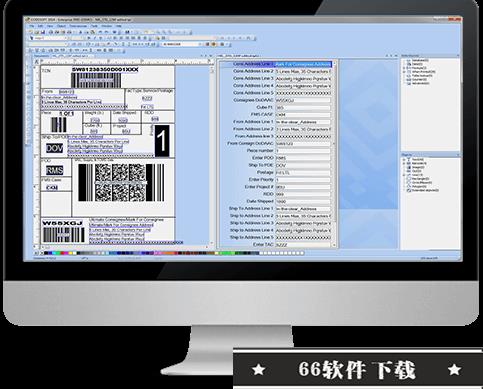
Task: Open the Help menu
Action: click(x=118, y=26)
